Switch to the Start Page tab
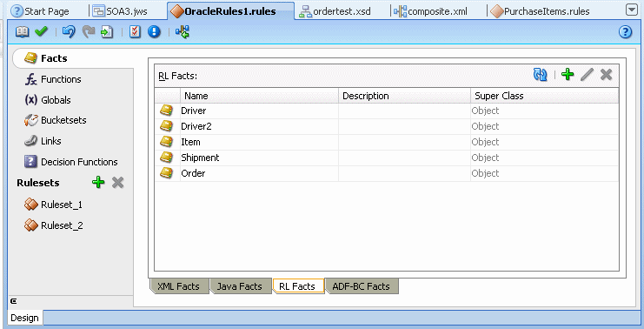This screenshot has width=644, height=329. (x=40, y=11)
